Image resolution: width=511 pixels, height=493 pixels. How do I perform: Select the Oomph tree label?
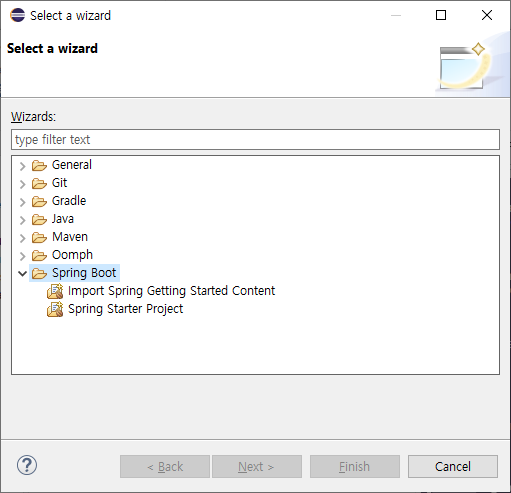[x=72, y=255]
